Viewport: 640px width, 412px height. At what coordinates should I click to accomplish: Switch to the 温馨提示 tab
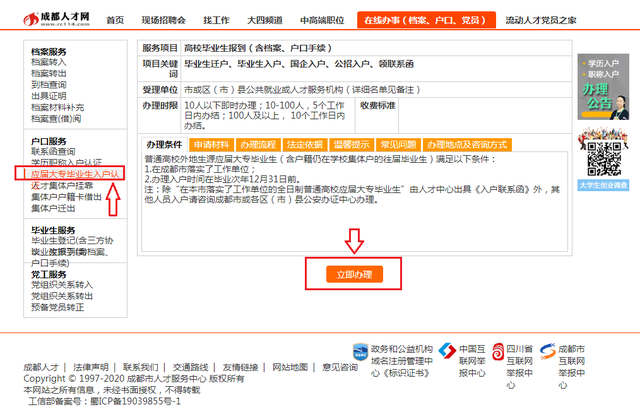tap(351, 145)
